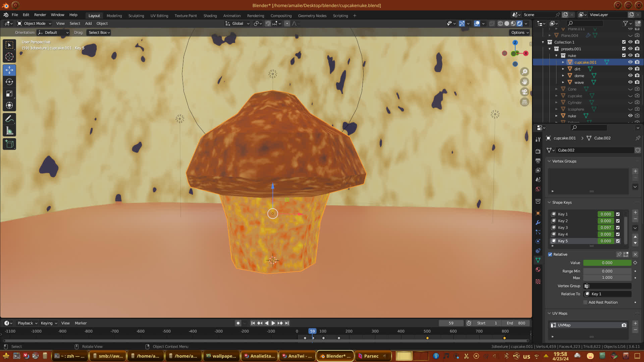Hide the dome object in the outliner
This screenshot has height=362, width=644.
(630, 76)
